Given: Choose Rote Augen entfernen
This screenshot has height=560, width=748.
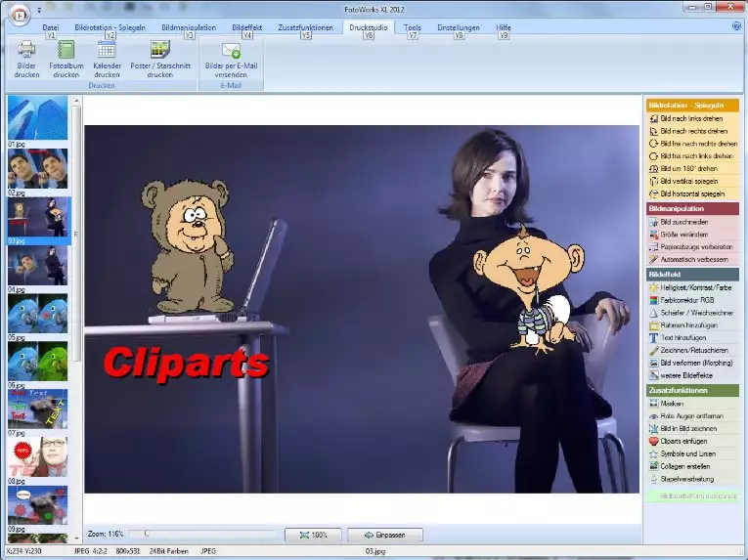Looking at the screenshot, I should 691,416.
